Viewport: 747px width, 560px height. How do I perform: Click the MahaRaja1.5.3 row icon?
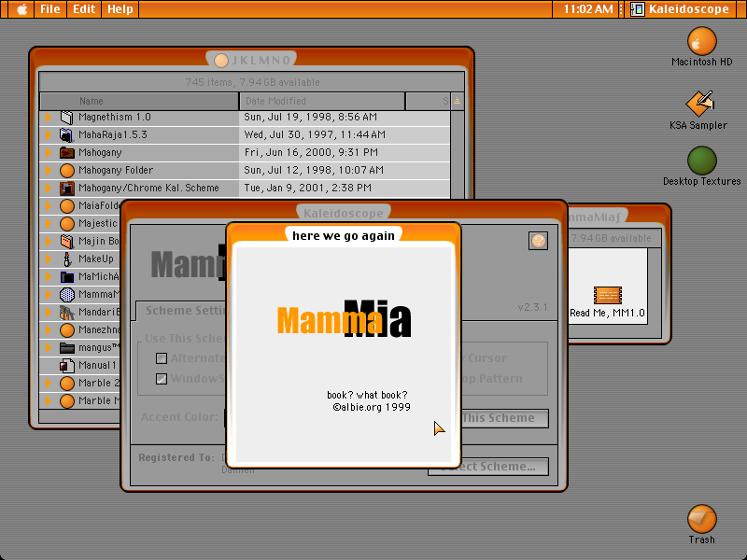pyautogui.click(x=67, y=134)
